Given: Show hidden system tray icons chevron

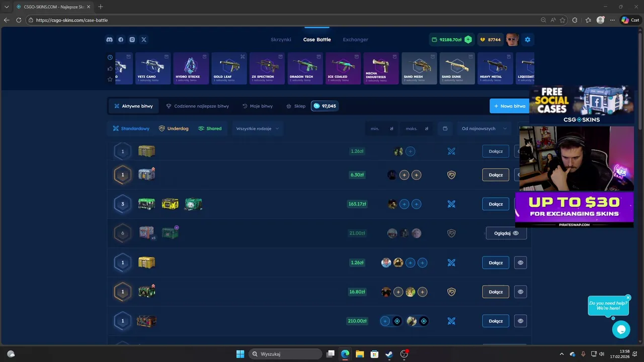Looking at the screenshot, I should pos(561,354).
